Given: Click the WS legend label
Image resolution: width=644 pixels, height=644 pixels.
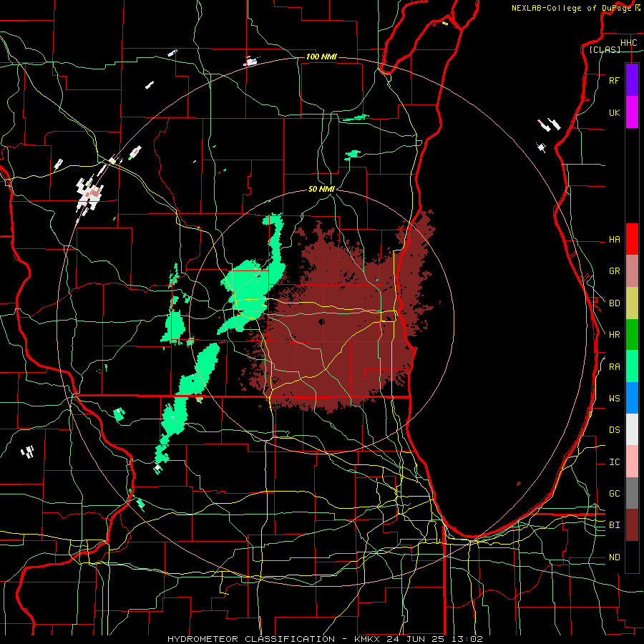Looking at the screenshot, I should [x=614, y=399].
